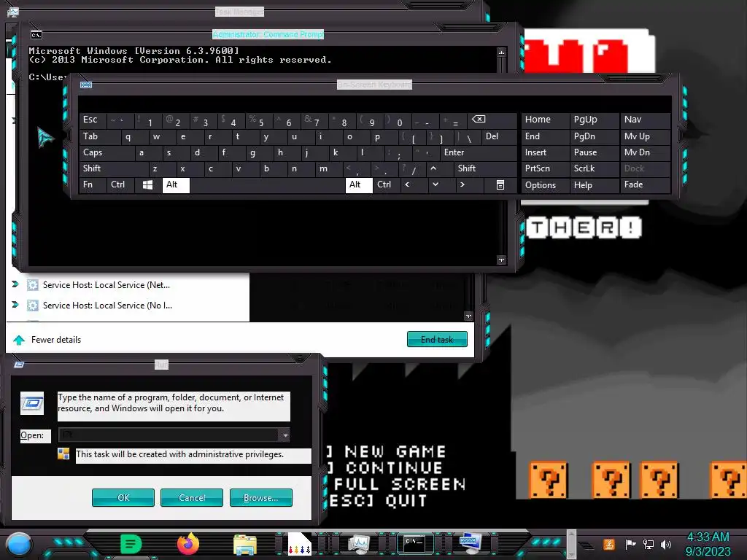Click the left arrow key on On-Screen Keyboard
The width and height of the screenshot is (747, 560).
coord(414,184)
